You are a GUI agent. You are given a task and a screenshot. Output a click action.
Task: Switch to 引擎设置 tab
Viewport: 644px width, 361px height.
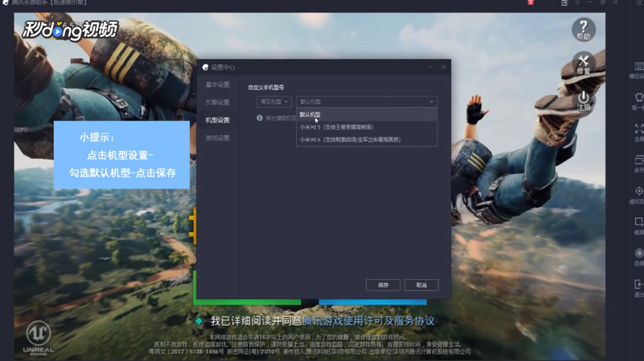(218, 102)
